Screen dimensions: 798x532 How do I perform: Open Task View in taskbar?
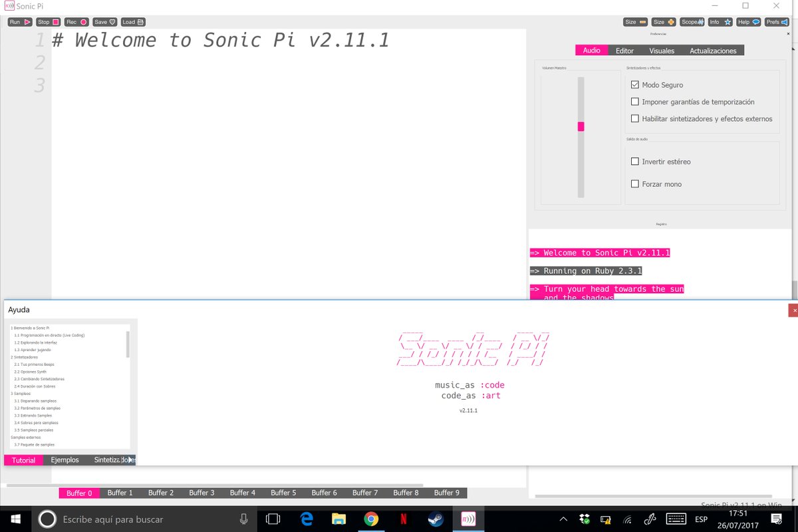pos(273,519)
